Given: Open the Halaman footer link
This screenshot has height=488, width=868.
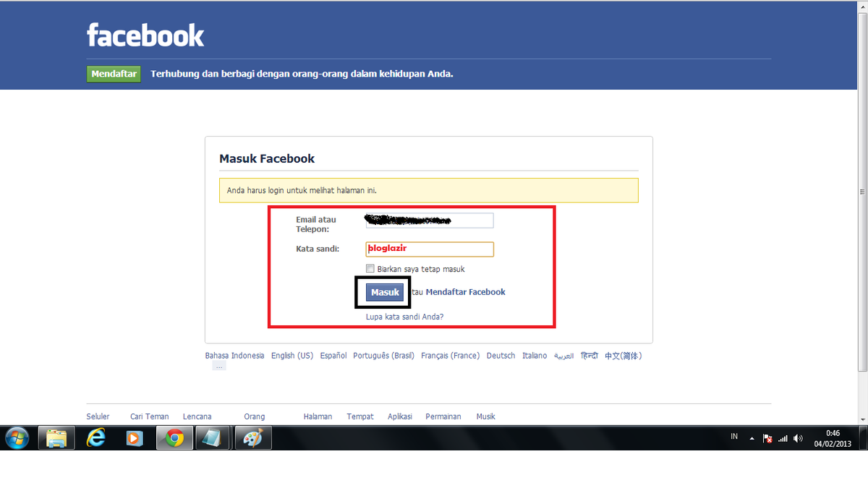Looking at the screenshot, I should [318, 416].
